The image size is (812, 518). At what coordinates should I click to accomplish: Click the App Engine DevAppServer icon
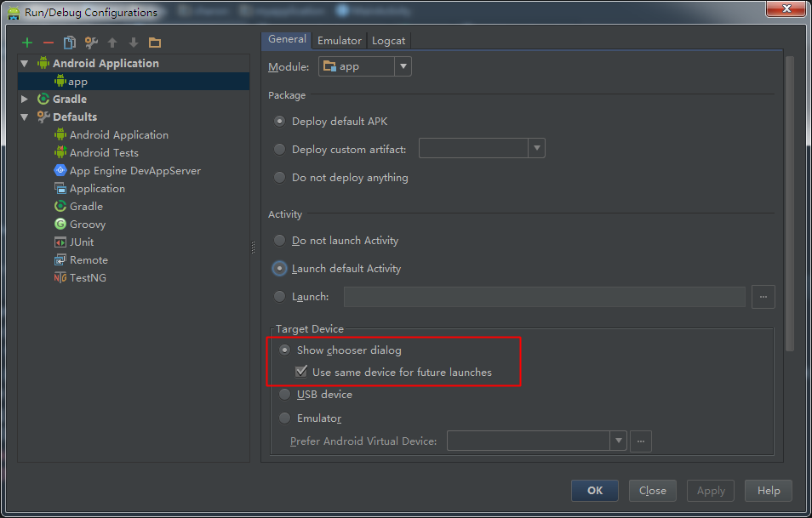pyautogui.click(x=60, y=170)
